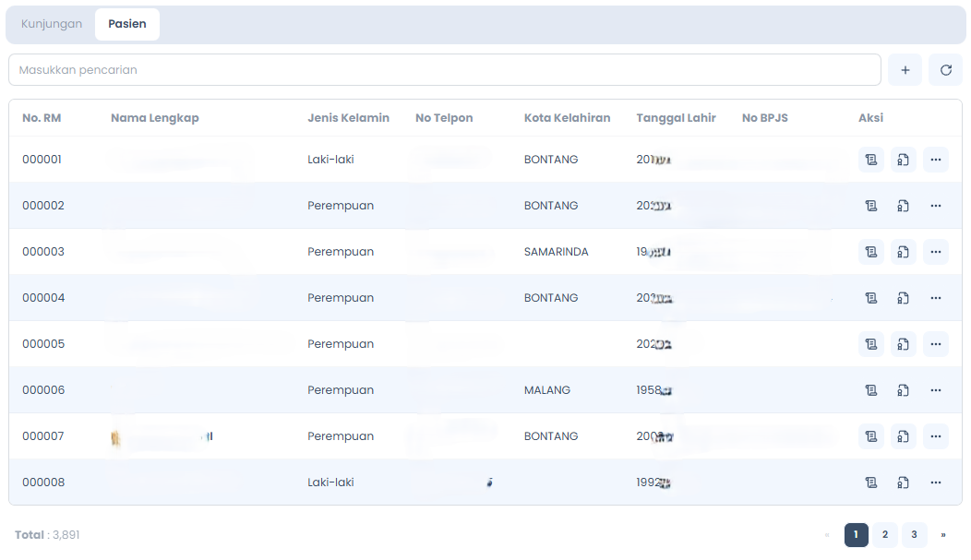Focus the Masukkan pencarian search field
Screen dimensions: 971x560
pos(445,70)
